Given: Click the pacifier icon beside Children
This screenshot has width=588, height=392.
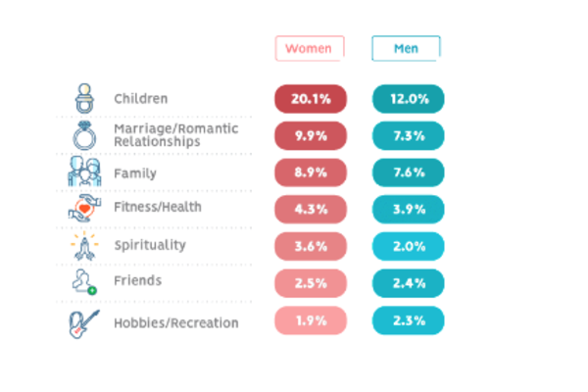Looking at the screenshot, I should point(82,99).
